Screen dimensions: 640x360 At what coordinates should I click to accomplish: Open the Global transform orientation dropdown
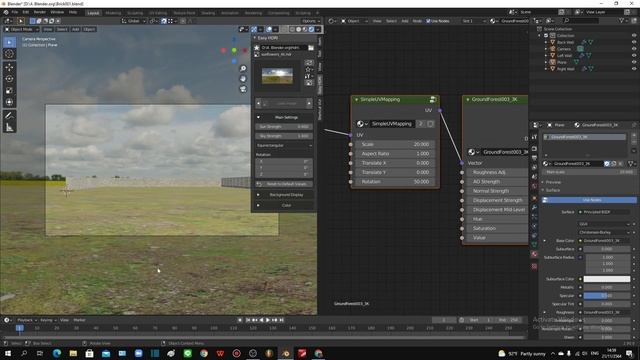[x=134, y=21]
